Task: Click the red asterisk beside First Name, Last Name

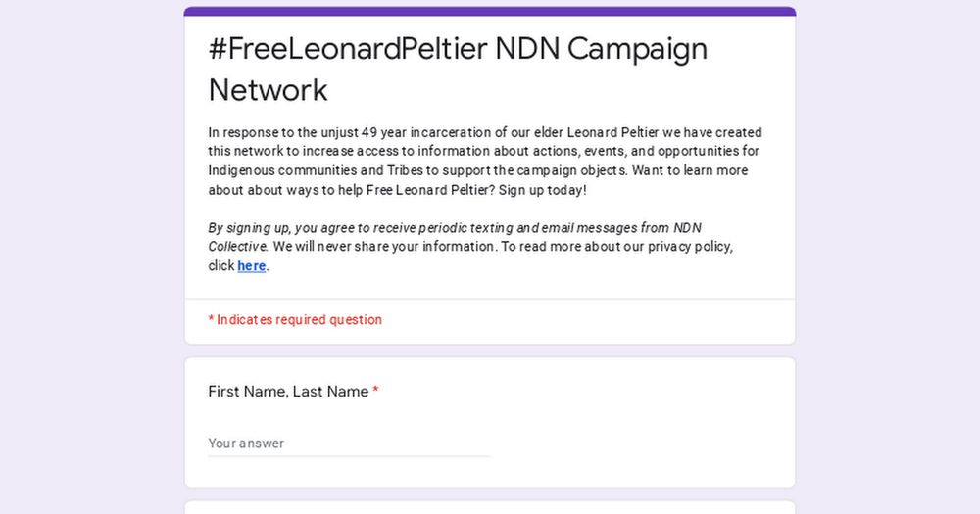Action: click(375, 391)
